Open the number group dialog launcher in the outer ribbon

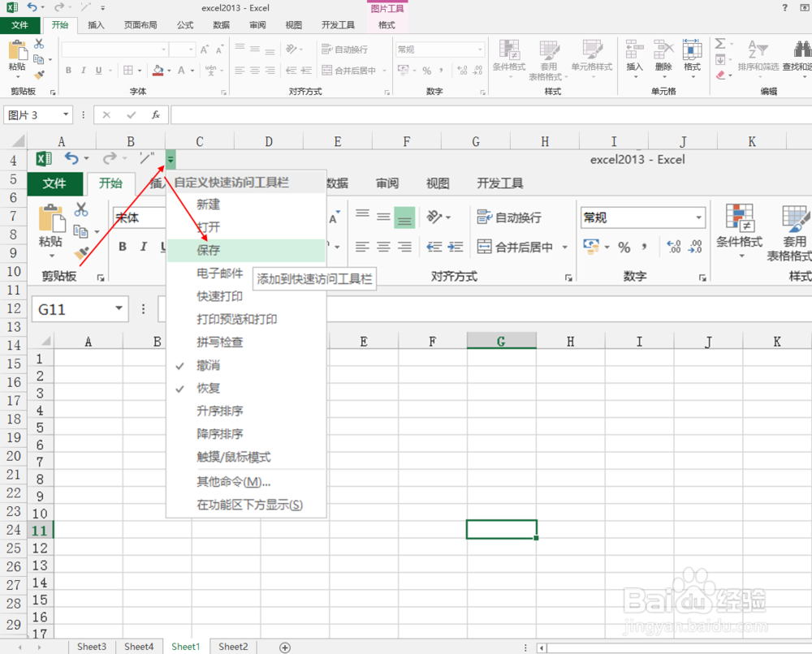click(482, 93)
